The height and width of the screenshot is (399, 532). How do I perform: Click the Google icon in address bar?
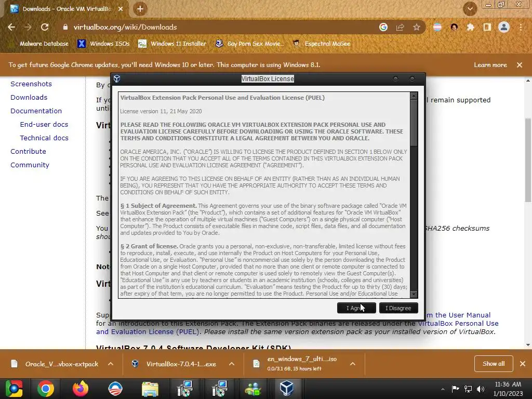[x=383, y=27]
